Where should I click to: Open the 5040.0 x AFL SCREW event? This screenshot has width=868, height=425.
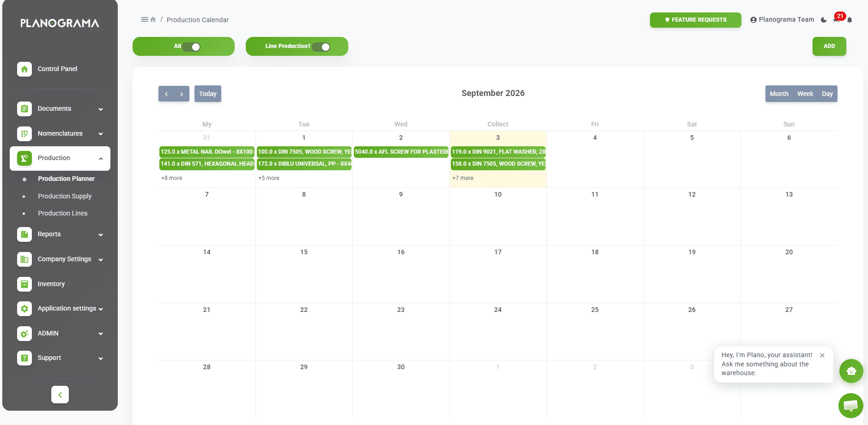(401, 152)
